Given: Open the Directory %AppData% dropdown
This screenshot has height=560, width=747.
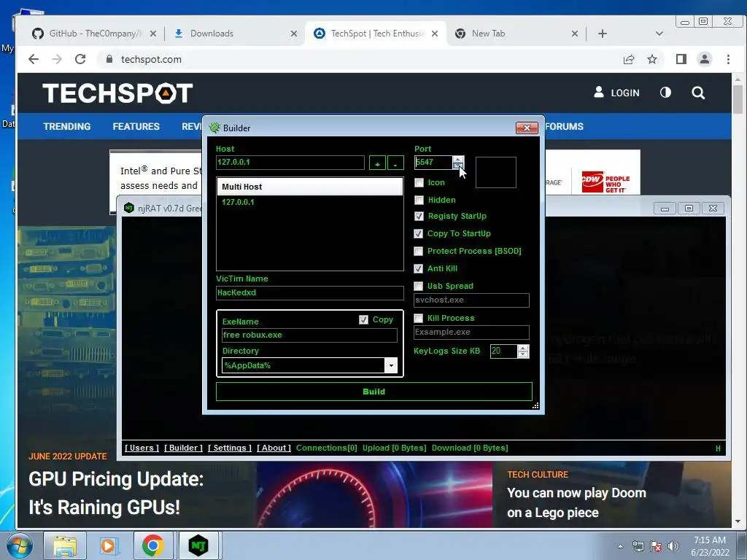Looking at the screenshot, I should (x=391, y=366).
